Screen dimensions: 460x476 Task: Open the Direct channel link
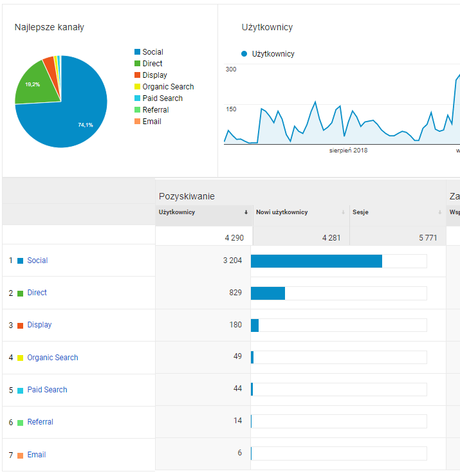point(37,293)
